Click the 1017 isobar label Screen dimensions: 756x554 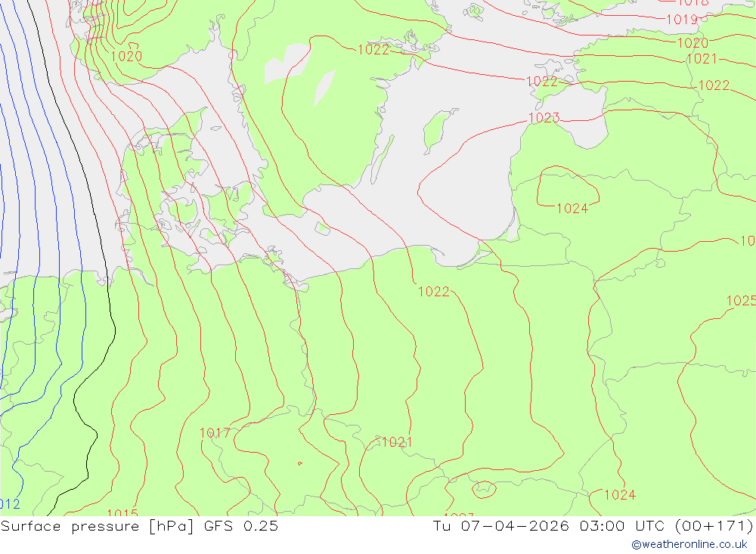coord(215,433)
